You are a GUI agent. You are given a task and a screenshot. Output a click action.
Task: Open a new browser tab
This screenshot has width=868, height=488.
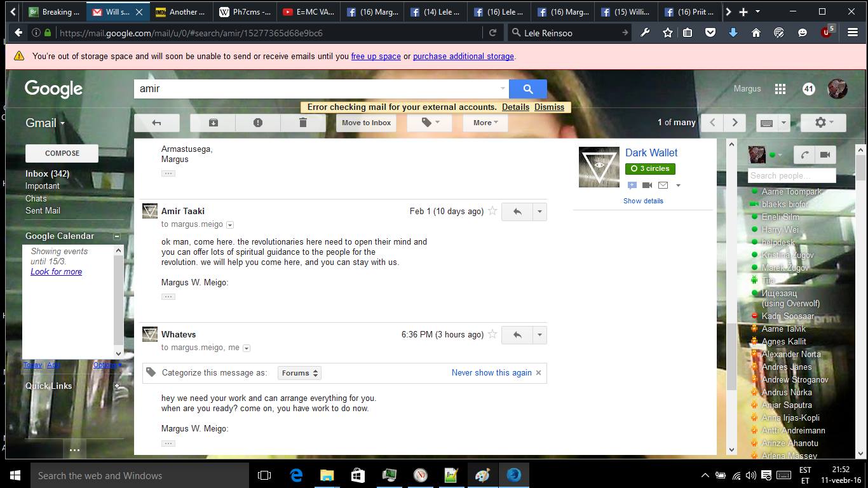point(743,12)
